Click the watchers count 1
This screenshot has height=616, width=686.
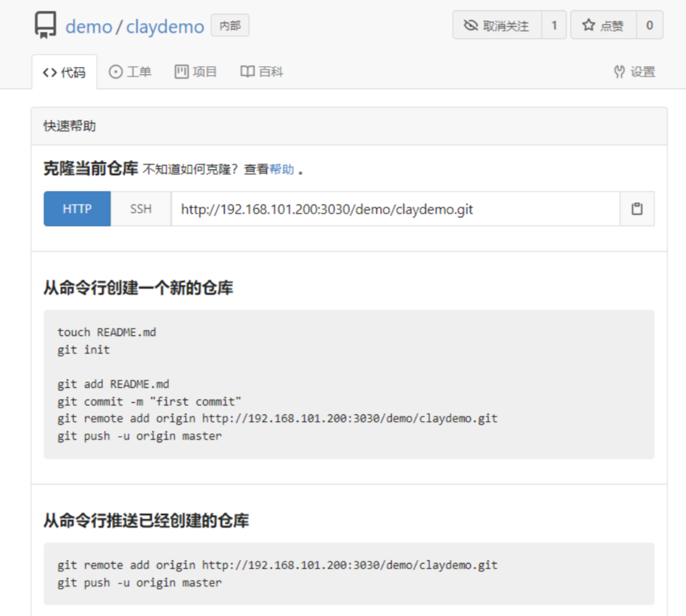coord(554,26)
